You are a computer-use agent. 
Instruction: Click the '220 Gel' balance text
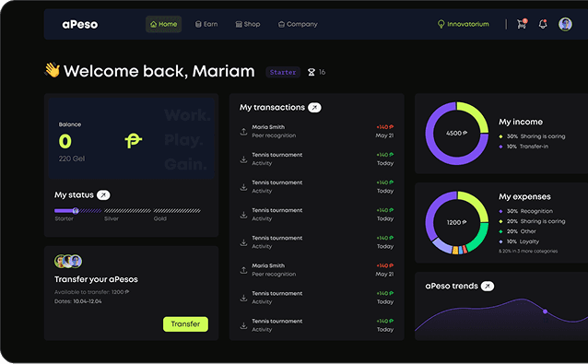pyautogui.click(x=72, y=159)
